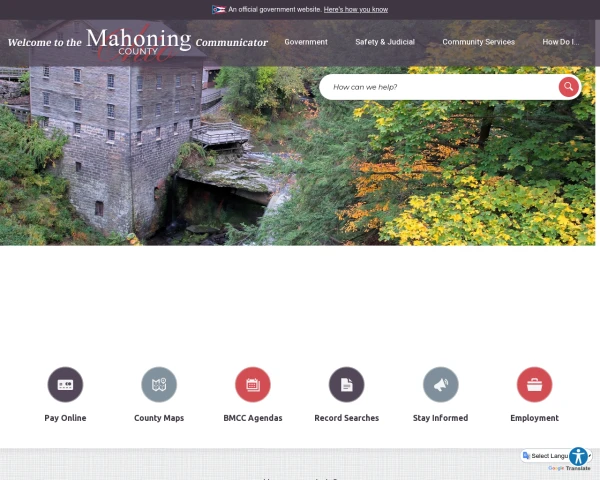Click the Pay Online text label
The width and height of the screenshot is (600, 480).
65,418
